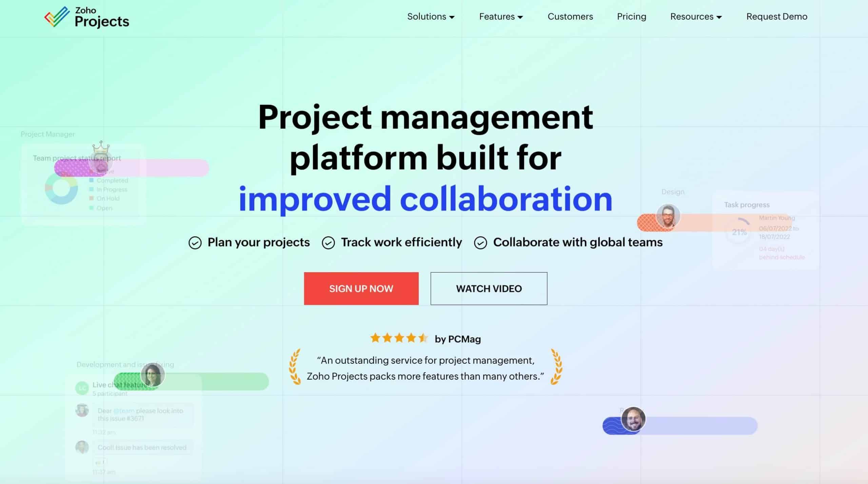Click the checkmark icon next to Collaborate with global teams
This screenshot has height=484, width=868.
click(480, 242)
